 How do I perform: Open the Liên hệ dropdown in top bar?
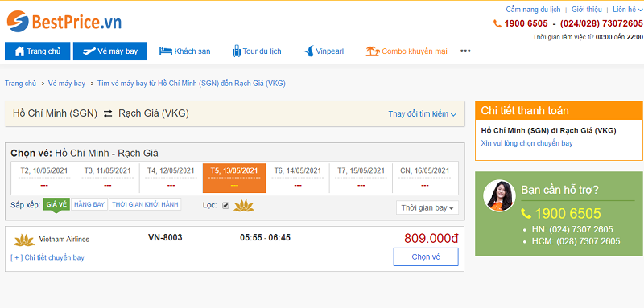pos(628,10)
